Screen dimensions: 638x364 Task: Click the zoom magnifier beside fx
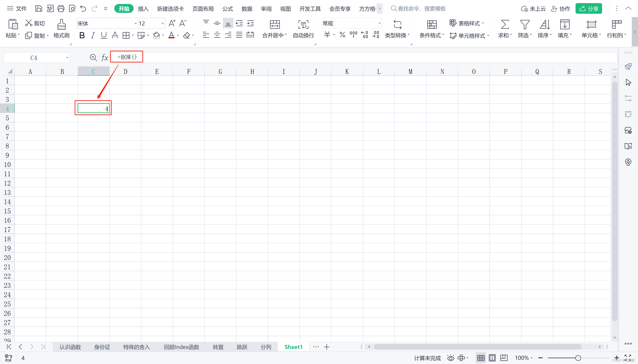(x=93, y=58)
